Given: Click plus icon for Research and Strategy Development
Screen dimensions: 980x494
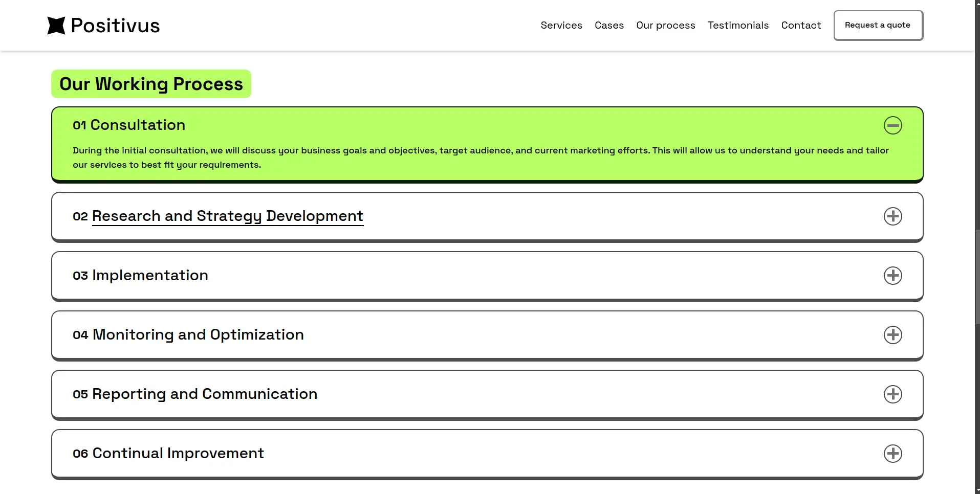Looking at the screenshot, I should 892,216.
